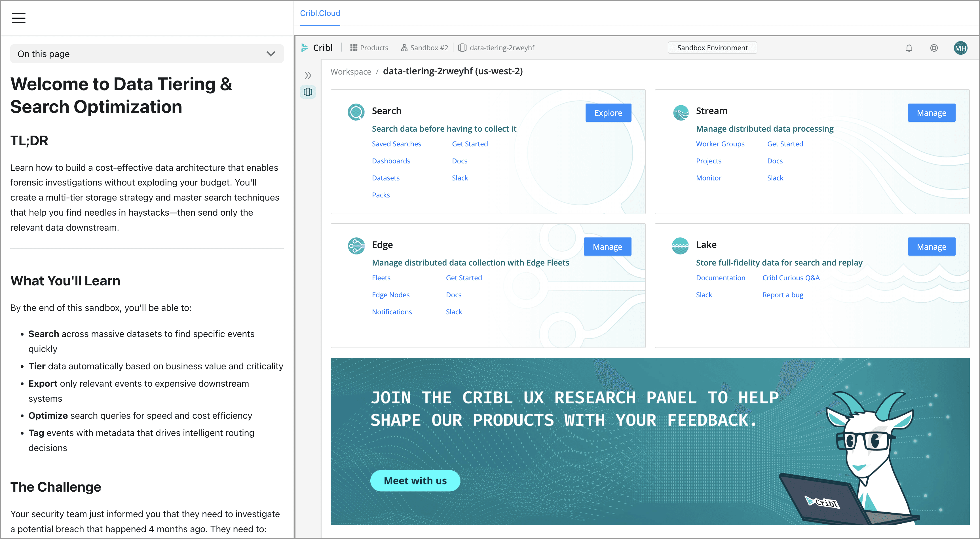Image resolution: width=980 pixels, height=539 pixels.
Task: Click the Search product magnifier icon
Action: click(x=356, y=112)
